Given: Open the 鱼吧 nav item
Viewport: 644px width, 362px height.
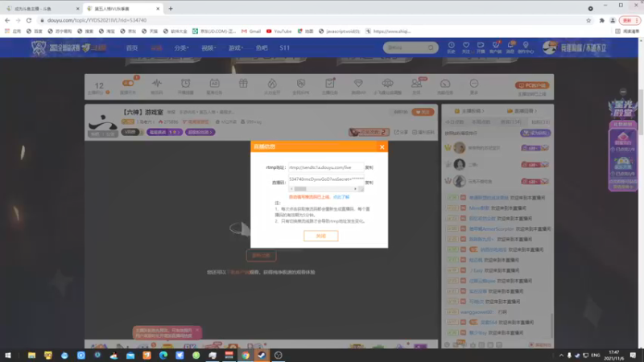Looking at the screenshot, I should pos(262,48).
